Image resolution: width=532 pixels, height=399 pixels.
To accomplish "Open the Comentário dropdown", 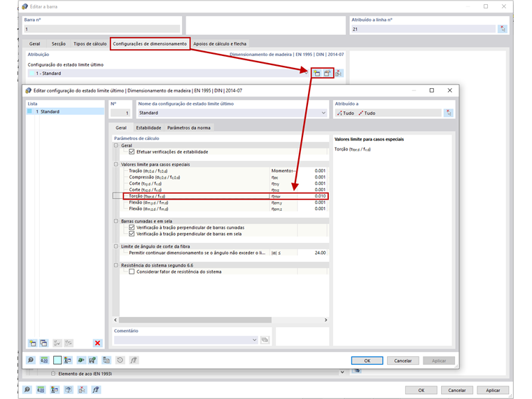I will (255, 339).
